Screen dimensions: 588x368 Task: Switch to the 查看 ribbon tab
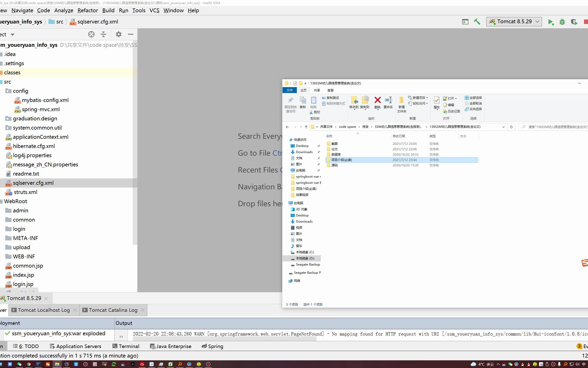coord(330,90)
